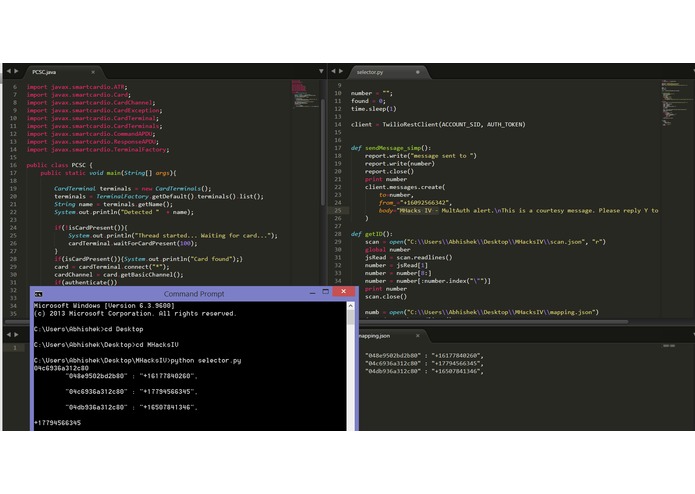Close the PCSC.java tab

[93, 72]
